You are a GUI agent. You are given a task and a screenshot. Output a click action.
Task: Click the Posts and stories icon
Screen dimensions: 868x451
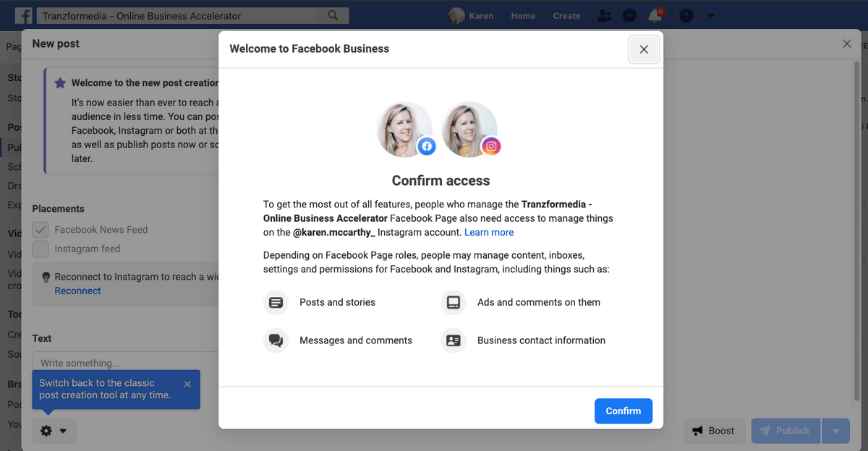tap(276, 302)
